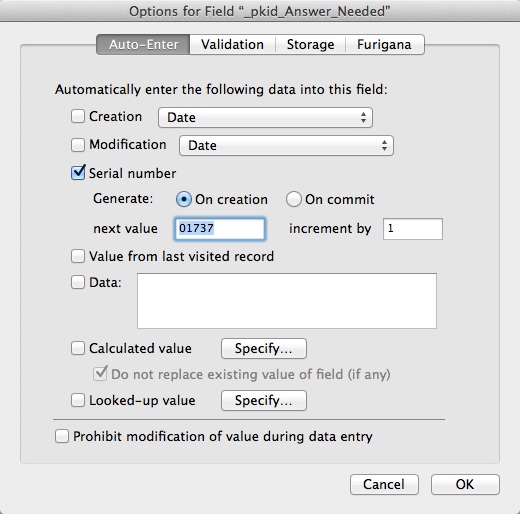Select the Auto-Enter tab
Screen dimensions: 520x514
(x=143, y=44)
